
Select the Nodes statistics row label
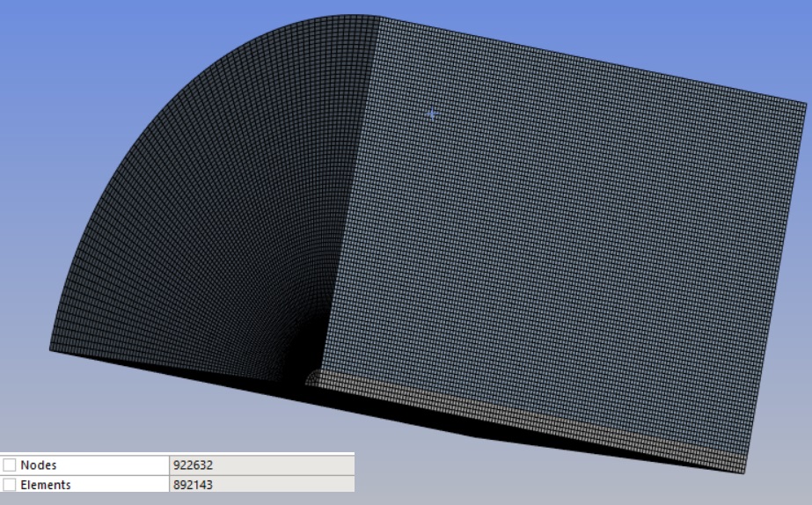pyautogui.click(x=39, y=465)
